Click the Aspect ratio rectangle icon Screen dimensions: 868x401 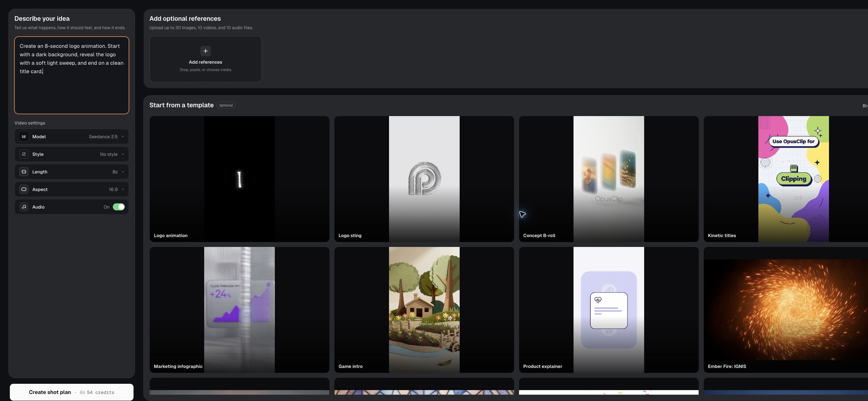pos(24,189)
